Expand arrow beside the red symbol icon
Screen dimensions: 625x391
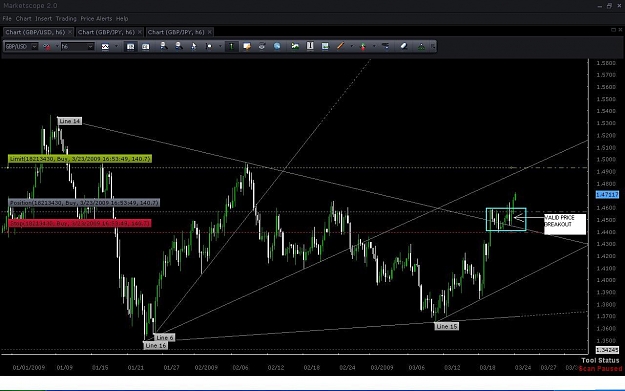click(57, 47)
